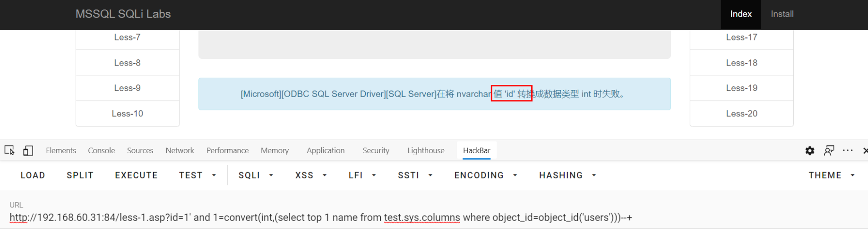Switch to the Console tab
Viewport: 868px width, 232px height.
coord(102,150)
